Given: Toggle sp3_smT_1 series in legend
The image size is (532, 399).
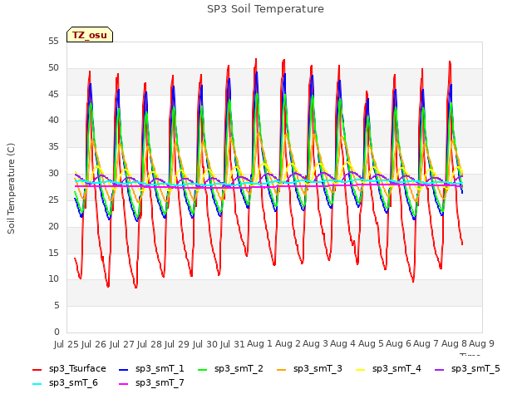Looking at the screenshot, I should [x=151, y=368].
